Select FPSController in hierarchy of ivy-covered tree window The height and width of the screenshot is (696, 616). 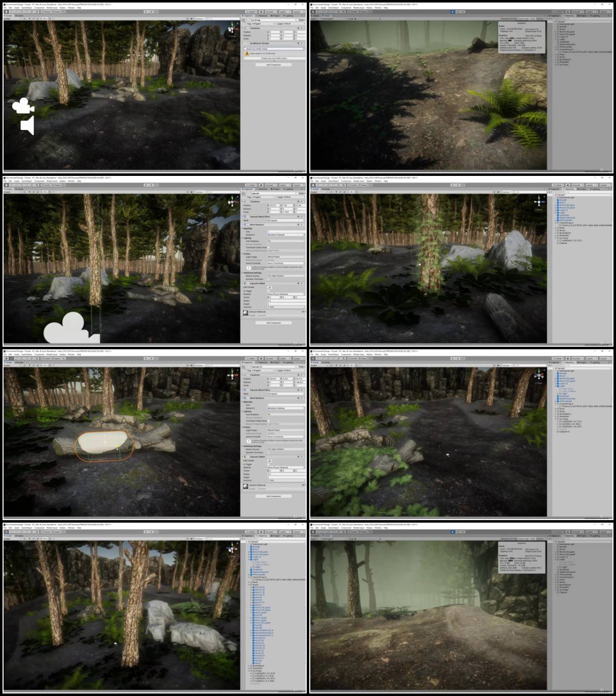point(566,220)
